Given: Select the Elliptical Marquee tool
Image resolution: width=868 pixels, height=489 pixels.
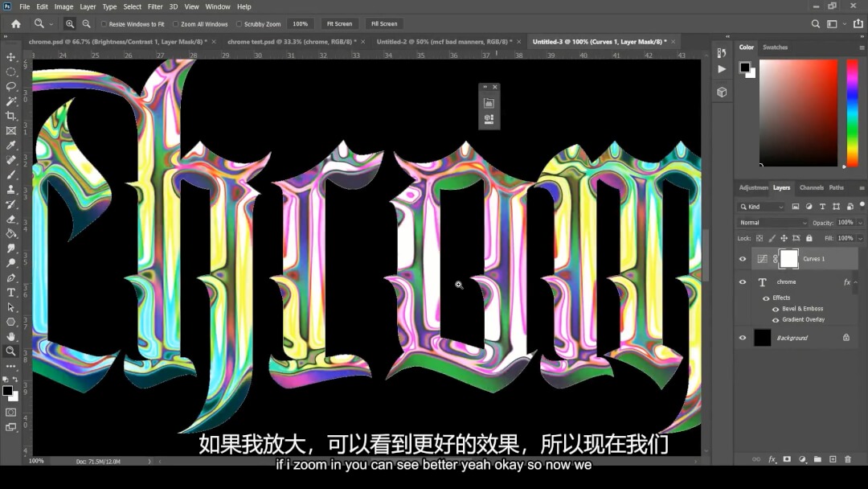Looking at the screenshot, I should [11, 72].
